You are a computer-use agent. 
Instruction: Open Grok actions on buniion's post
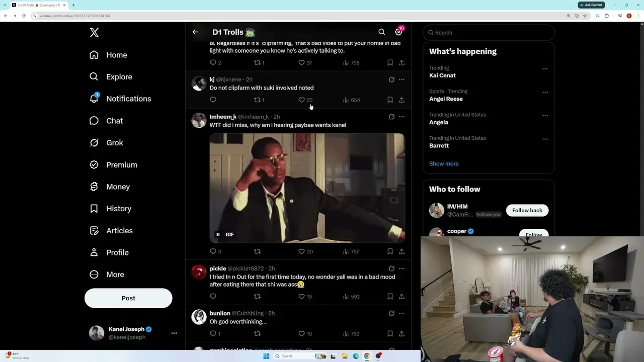[x=391, y=313]
